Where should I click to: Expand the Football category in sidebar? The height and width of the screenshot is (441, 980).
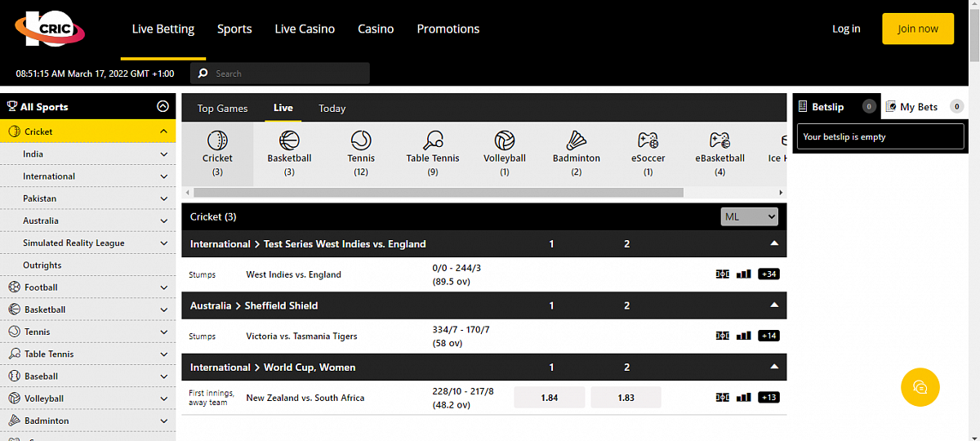pos(163,287)
